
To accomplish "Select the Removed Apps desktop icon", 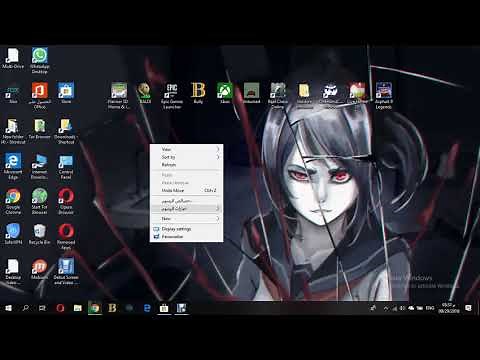I will point(66,236).
